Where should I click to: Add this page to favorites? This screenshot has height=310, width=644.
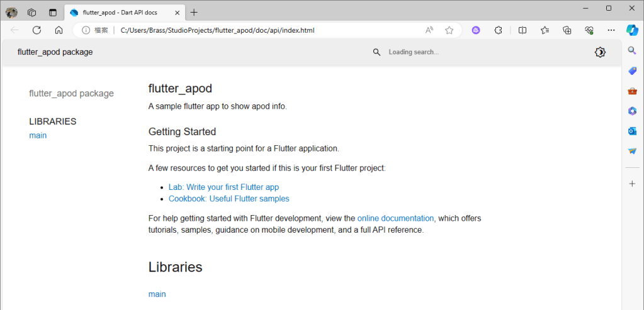point(449,30)
